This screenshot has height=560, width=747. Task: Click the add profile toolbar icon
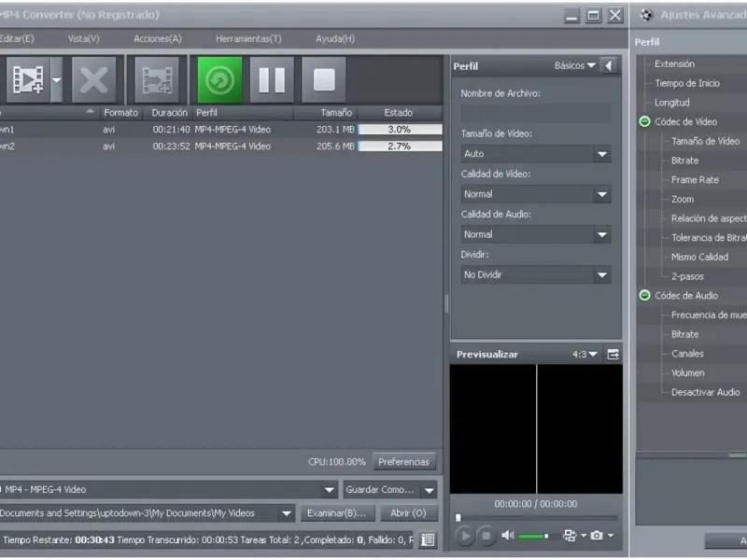click(157, 80)
